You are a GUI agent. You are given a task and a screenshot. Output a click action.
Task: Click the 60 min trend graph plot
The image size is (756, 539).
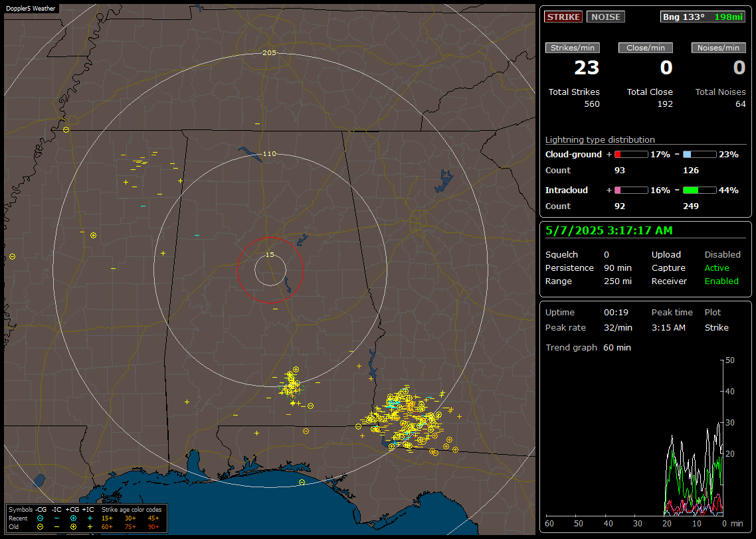[634, 438]
